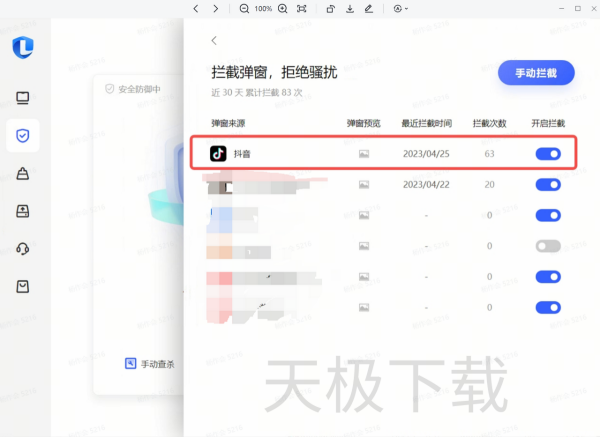Click the rotate icon in viewer toolbar
Image resolution: width=600 pixels, height=437 pixels.
click(x=331, y=8)
